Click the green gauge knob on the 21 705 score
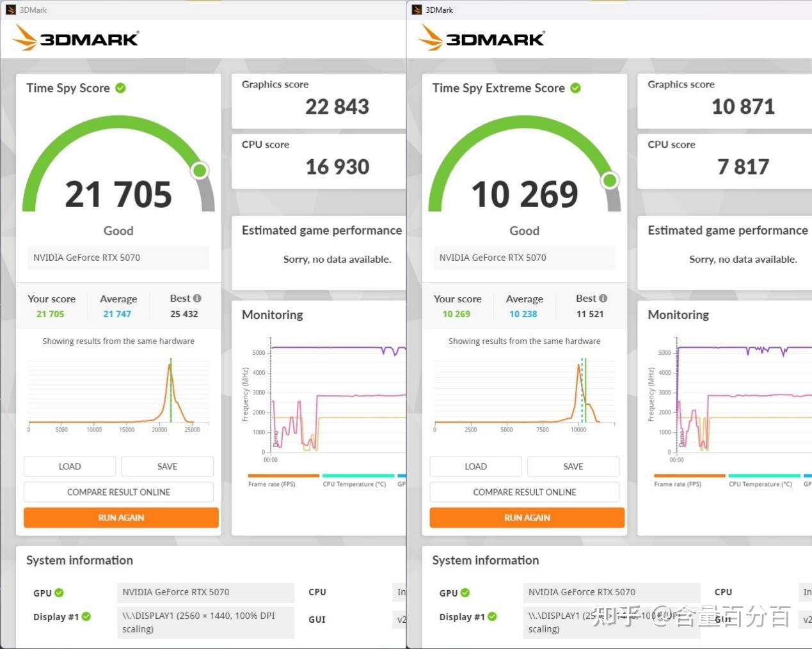812x649 pixels. tap(200, 170)
